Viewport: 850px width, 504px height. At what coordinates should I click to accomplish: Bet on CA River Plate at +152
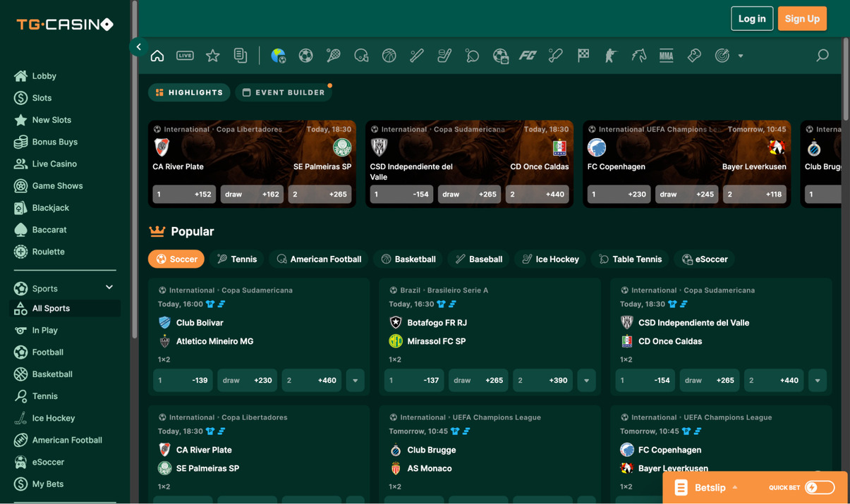(x=184, y=194)
